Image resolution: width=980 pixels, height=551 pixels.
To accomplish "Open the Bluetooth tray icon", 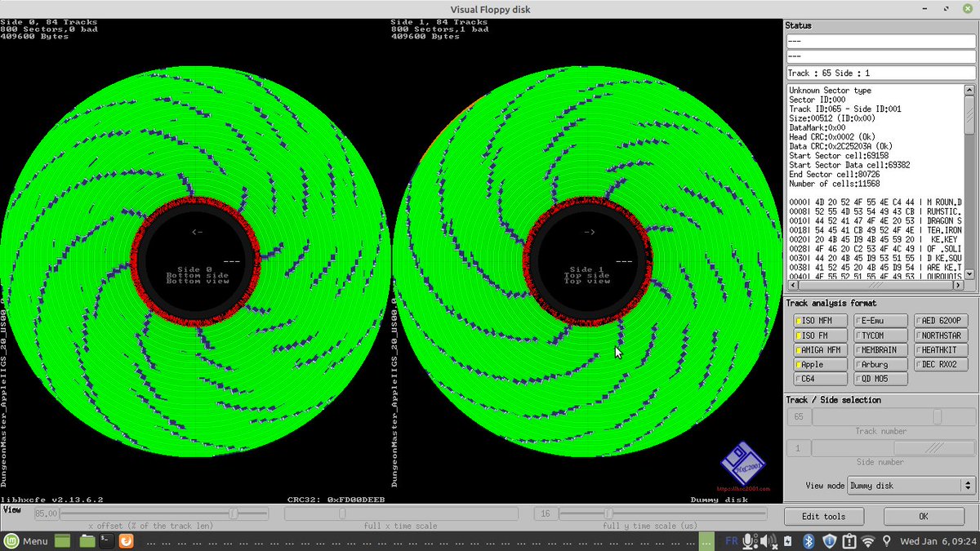I will click(x=808, y=541).
